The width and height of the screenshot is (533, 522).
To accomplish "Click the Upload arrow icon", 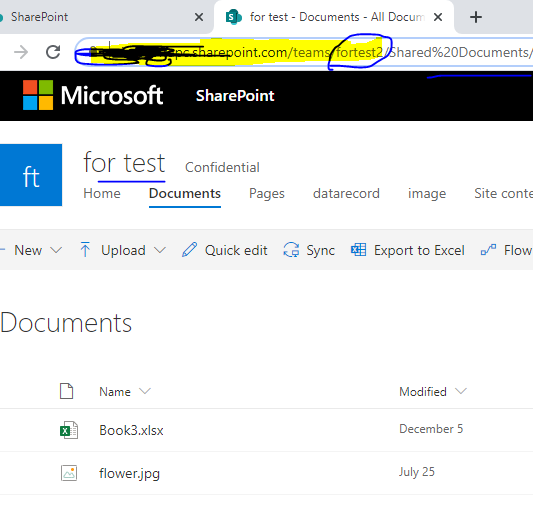I will pyautogui.click(x=85, y=249).
